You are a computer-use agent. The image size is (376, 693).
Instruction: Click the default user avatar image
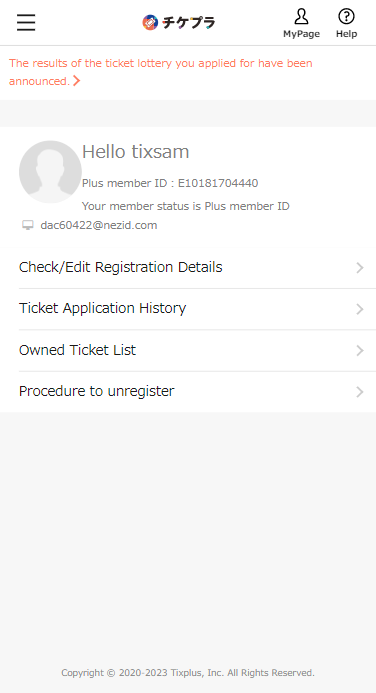[x=50, y=172]
